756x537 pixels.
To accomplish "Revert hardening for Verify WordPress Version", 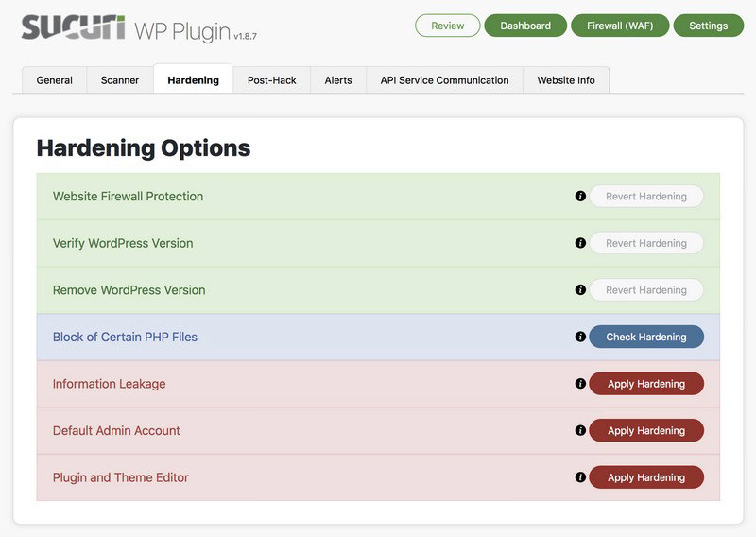I will (646, 243).
